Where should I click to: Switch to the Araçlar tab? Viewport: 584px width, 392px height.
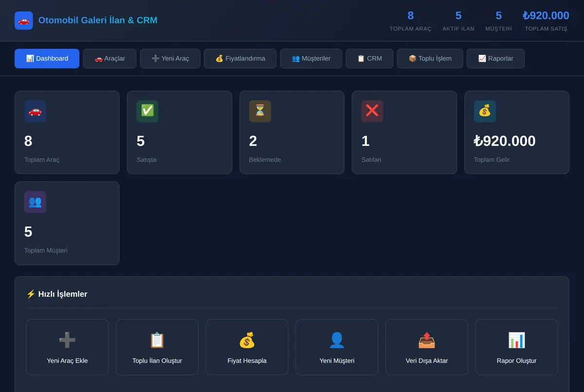(109, 58)
